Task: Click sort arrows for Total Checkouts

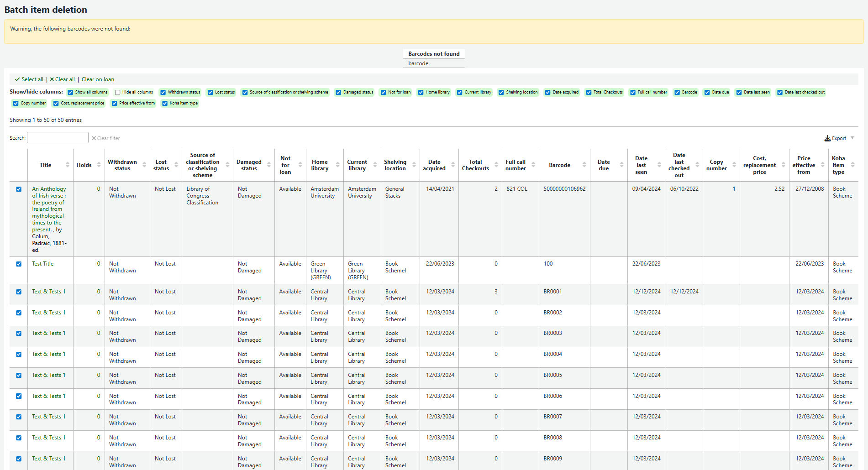Action: point(496,165)
